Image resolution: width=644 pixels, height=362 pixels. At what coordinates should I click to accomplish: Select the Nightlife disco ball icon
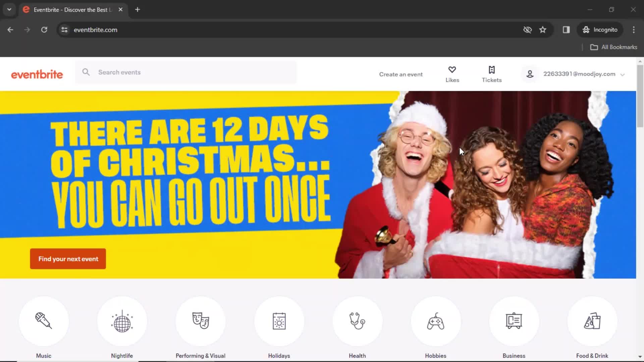[x=122, y=320]
